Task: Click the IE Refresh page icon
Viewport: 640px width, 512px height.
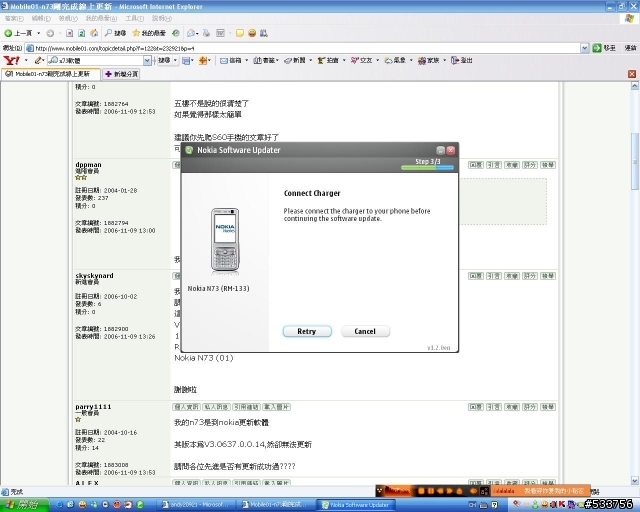Action: pyautogui.click(x=82, y=33)
